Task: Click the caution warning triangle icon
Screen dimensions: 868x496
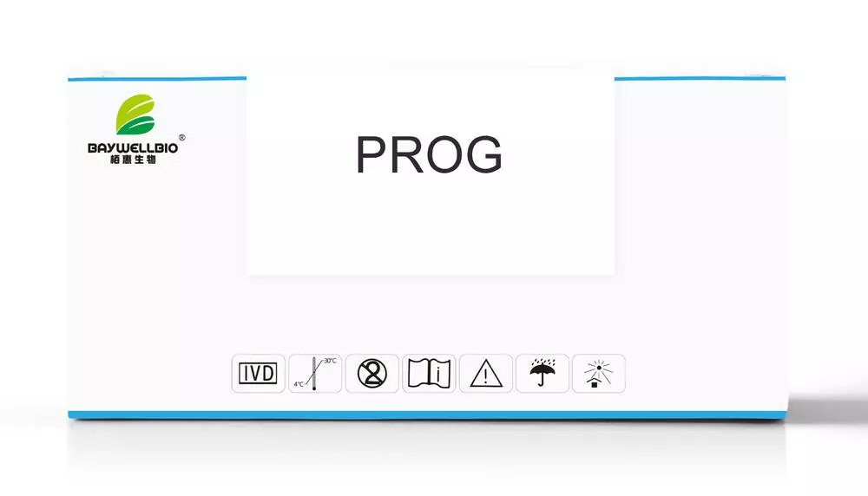Action: 486,373
